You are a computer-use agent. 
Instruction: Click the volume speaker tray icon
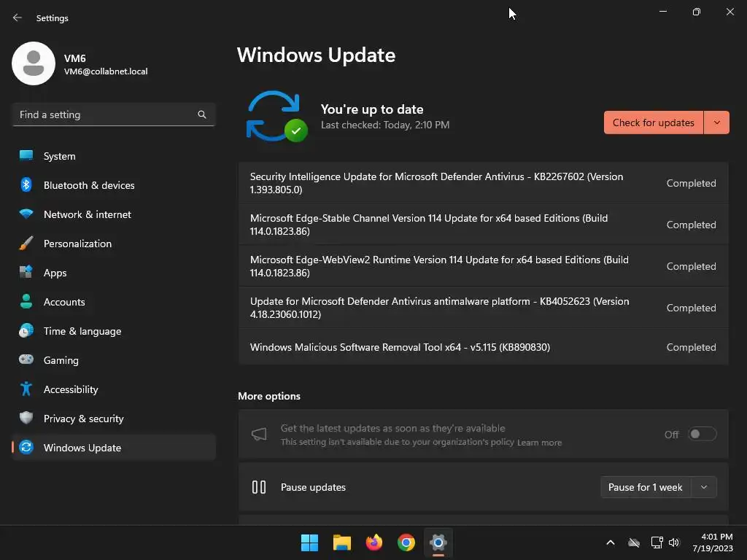(x=673, y=542)
